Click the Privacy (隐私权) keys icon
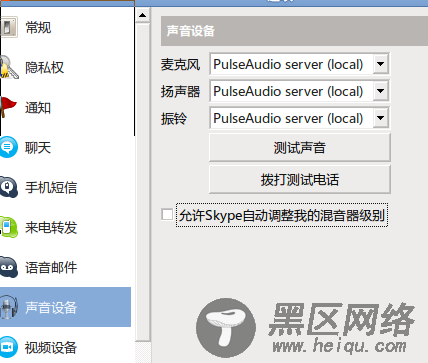The height and width of the screenshot is (363, 428). [9, 67]
